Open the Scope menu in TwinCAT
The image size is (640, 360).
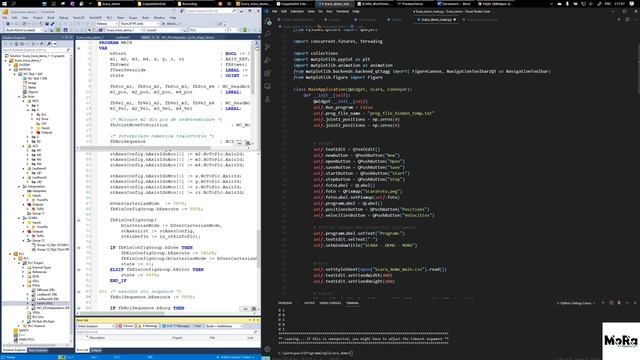[x=133, y=18]
